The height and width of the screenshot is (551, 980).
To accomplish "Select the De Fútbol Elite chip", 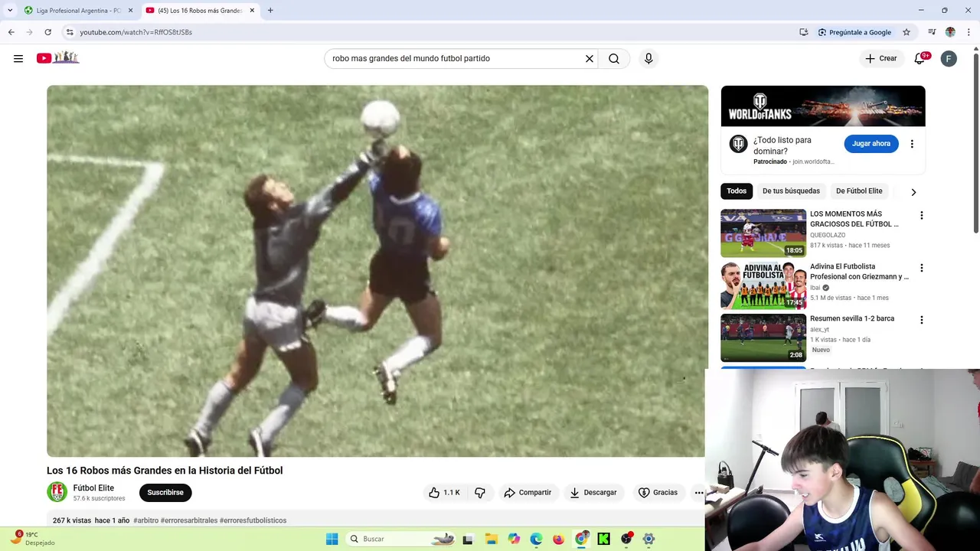I will (859, 191).
